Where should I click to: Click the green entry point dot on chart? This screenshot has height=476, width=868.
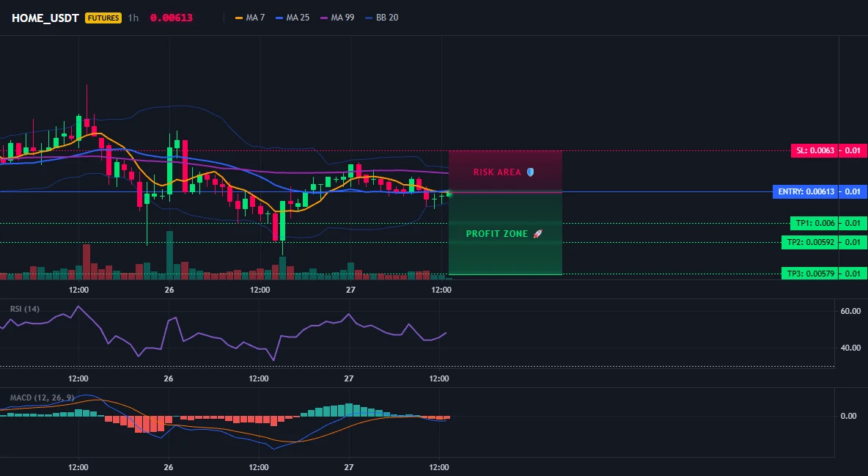(x=449, y=194)
